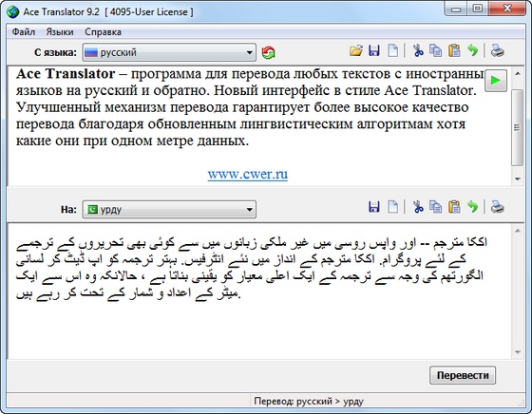Viewport: 532px width, 414px height.
Task: Click inside the Urdu translation text area
Action: (x=259, y=291)
